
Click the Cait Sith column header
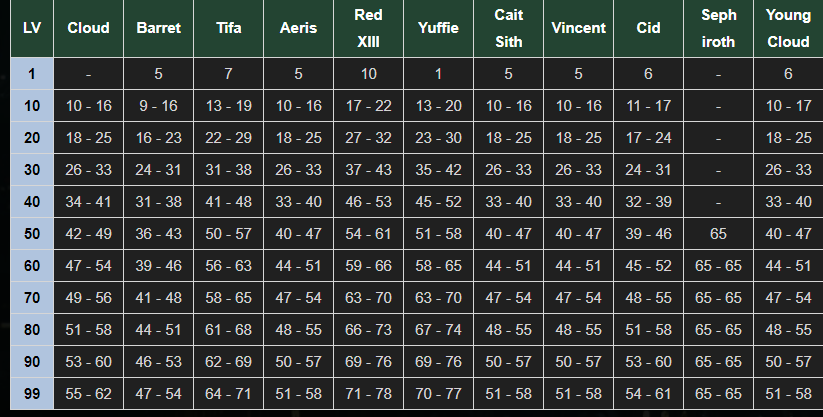pos(508,28)
